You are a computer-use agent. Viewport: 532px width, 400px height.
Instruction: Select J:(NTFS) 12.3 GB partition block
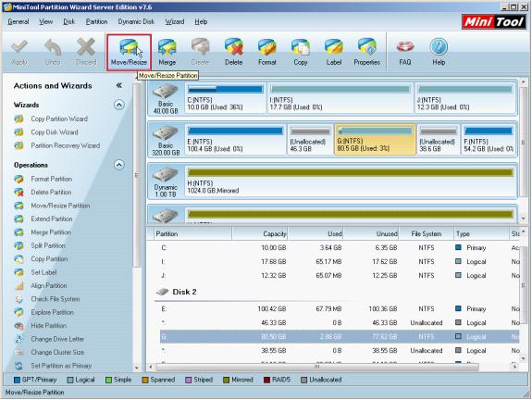[465, 98]
